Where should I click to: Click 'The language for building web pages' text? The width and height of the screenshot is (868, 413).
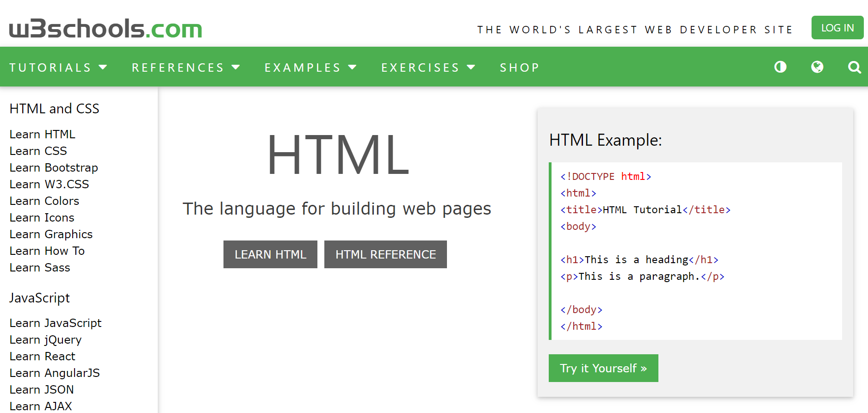click(337, 209)
